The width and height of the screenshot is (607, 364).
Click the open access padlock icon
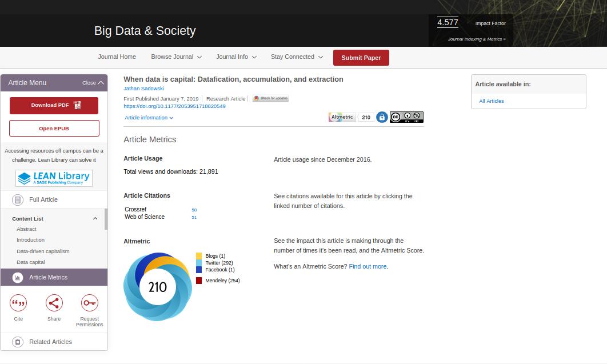(382, 117)
